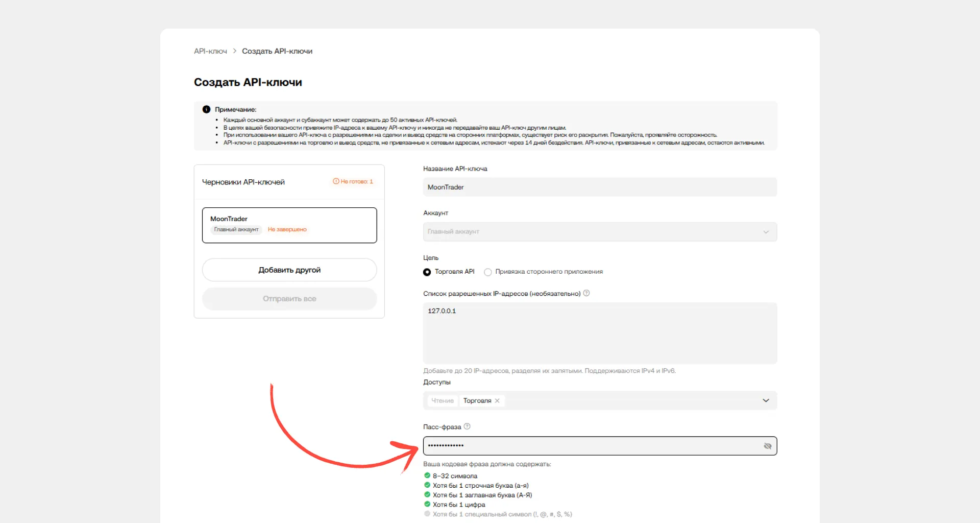Toggle passphrase visibility eye icon
Image resolution: width=980 pixels, height=523 pixels.
767,446
